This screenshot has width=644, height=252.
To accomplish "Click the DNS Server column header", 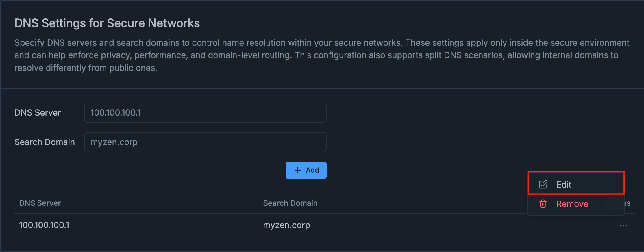I will (x=40, y=203).
